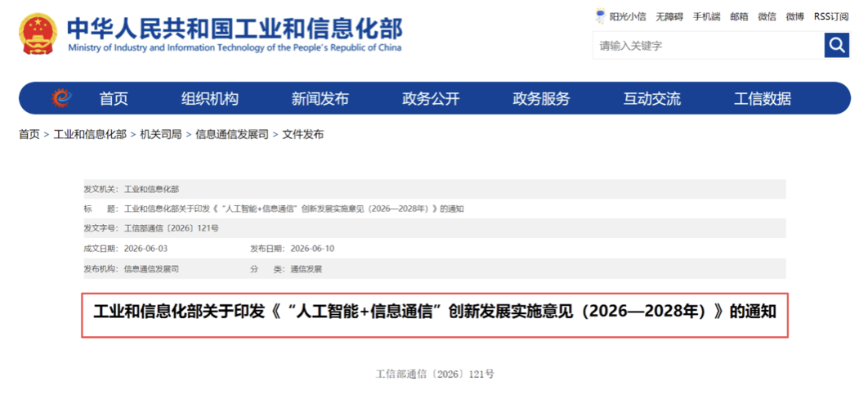The image size is (868, 404).
Task: Click the national emblem logo
Action: tap(38, 34)
